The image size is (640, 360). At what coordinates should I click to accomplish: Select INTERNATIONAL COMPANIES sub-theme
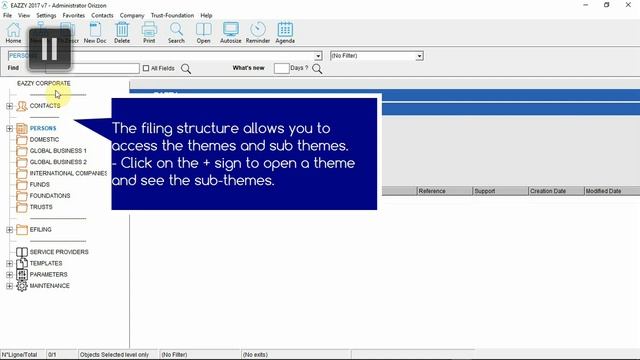(68, 173)
